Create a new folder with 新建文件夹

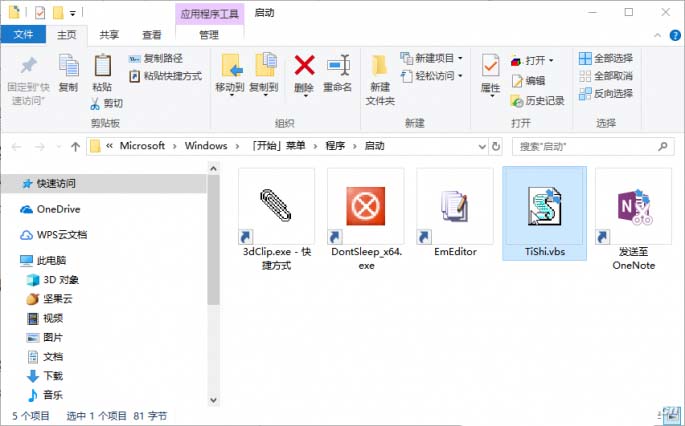[x=380, y=80]
